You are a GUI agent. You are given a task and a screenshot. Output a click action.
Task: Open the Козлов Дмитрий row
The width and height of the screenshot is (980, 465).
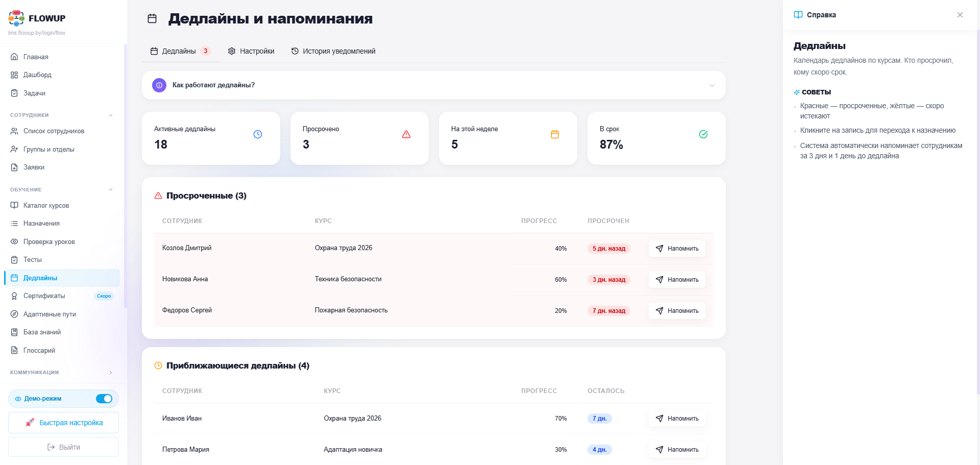434,249
